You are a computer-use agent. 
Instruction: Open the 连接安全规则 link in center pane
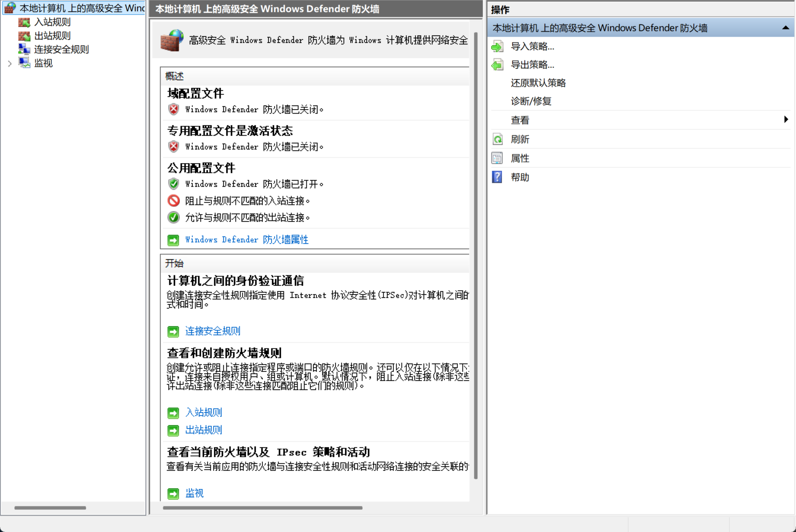213,331
